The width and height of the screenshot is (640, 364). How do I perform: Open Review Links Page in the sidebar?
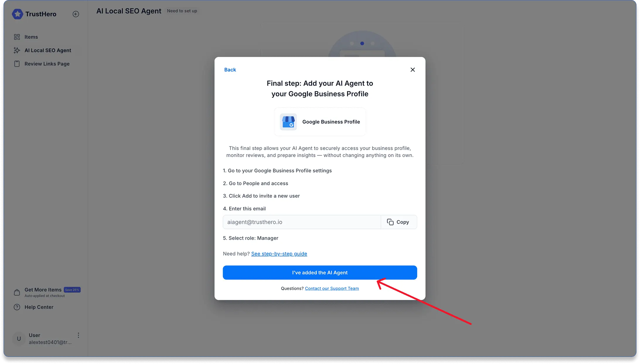pyautogui.click(x=47, y=64)
